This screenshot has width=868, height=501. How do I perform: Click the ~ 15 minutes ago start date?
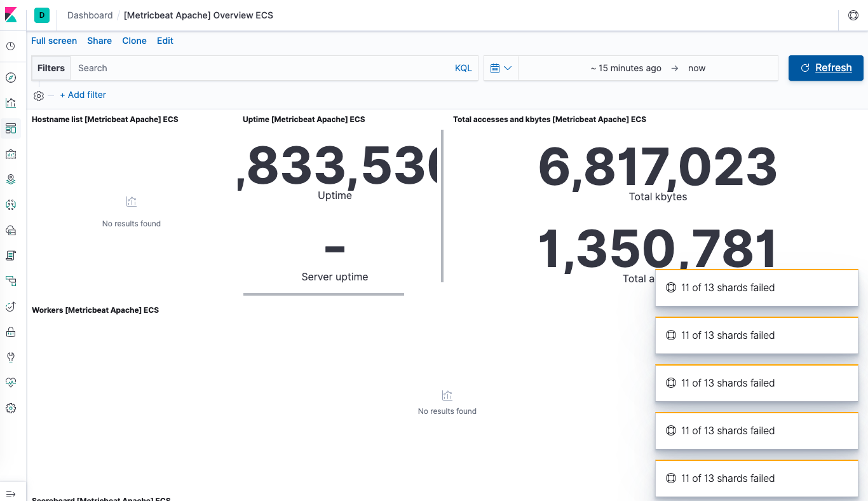(626, 68)
